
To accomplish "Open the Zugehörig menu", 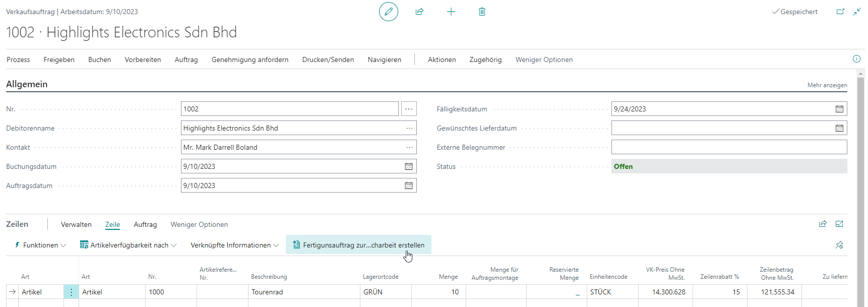I will 485,59.
